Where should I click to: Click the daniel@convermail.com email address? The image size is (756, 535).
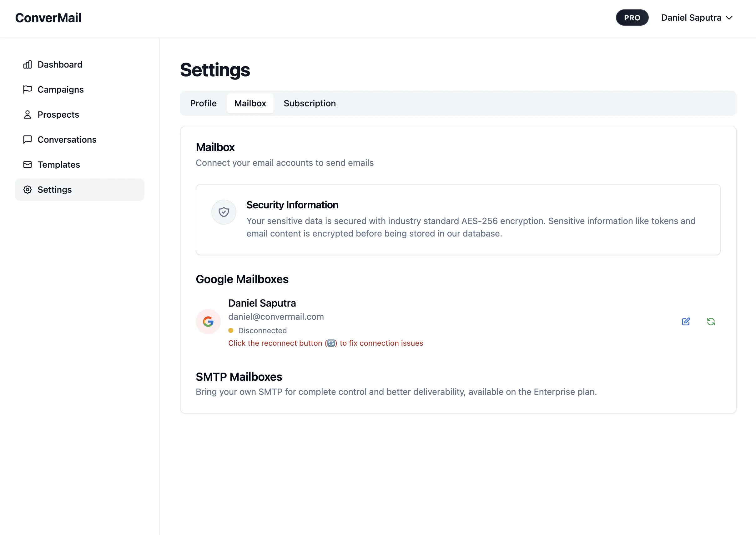point(276,317)
